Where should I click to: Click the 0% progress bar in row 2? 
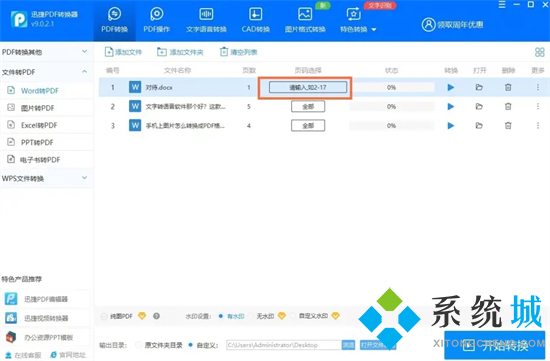pyautogui.click(x=392, y=106)
